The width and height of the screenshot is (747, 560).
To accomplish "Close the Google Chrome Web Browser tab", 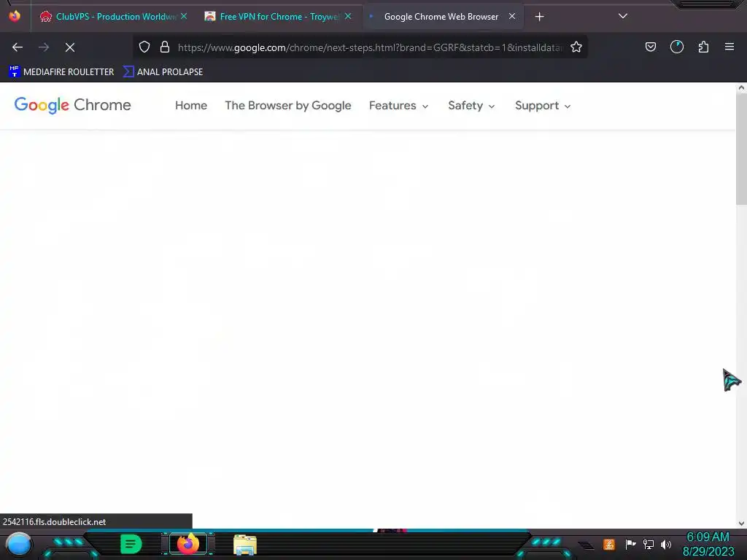I will [512, 16].
